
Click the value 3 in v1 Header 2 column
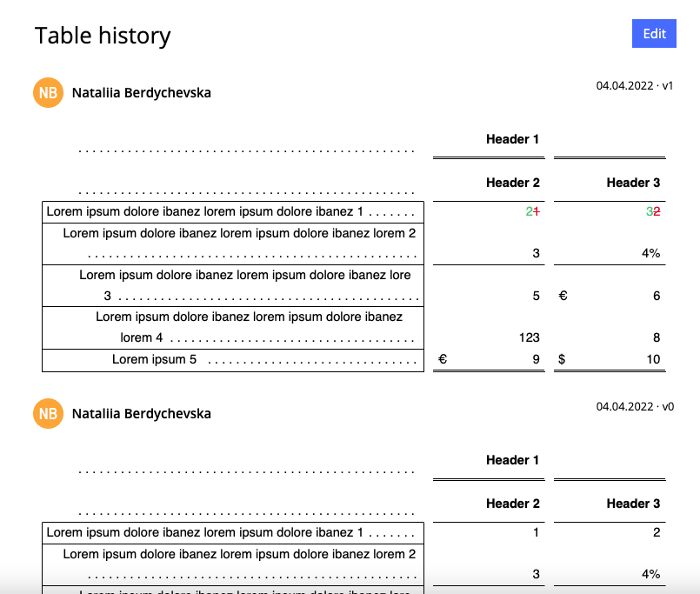pyautogui.click(x=537, y=253)
